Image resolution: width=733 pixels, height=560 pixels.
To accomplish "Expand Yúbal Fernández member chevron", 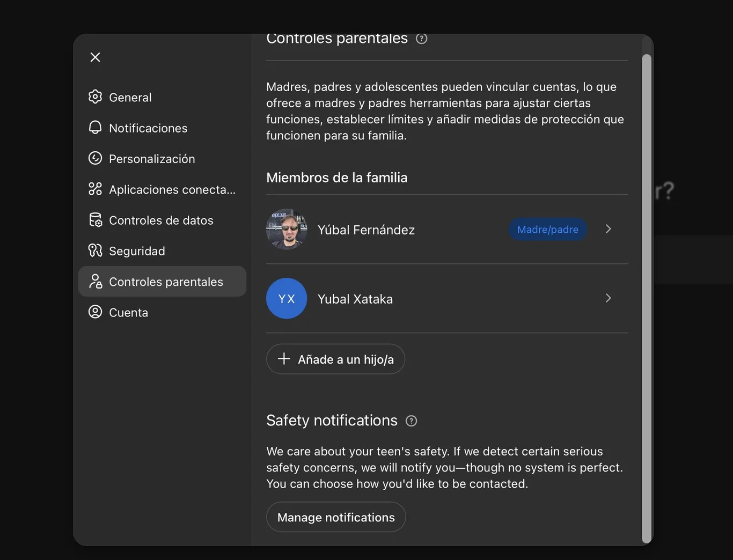I will click(608, 229).
